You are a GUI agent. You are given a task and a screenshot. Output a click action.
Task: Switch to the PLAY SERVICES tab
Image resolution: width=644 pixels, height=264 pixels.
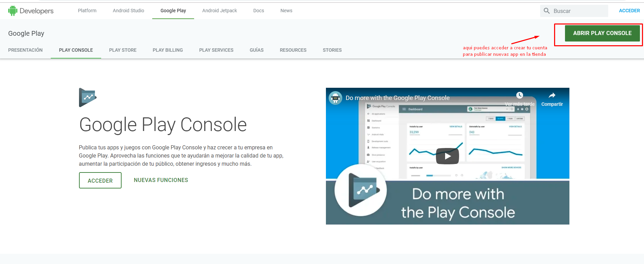[216, 50]
